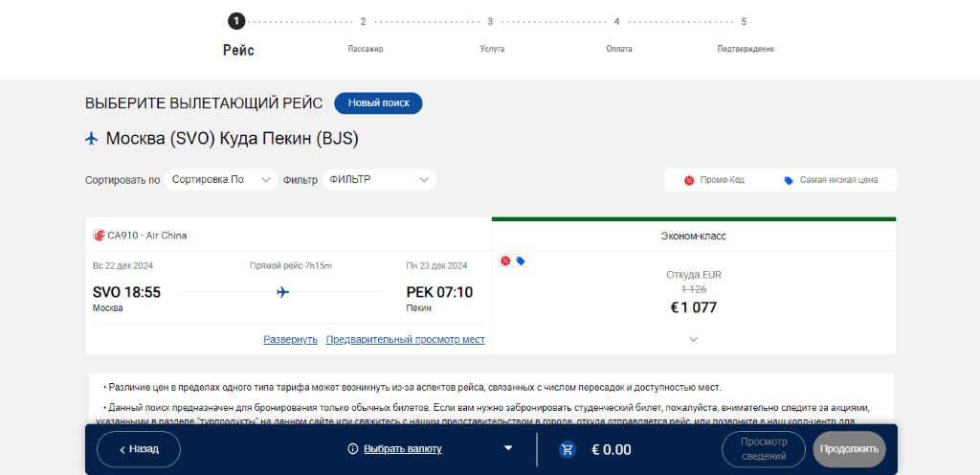Click the shopping cart icon in the bottom bar
This screenshot has width=980, height=475.
tap(568, 449)
